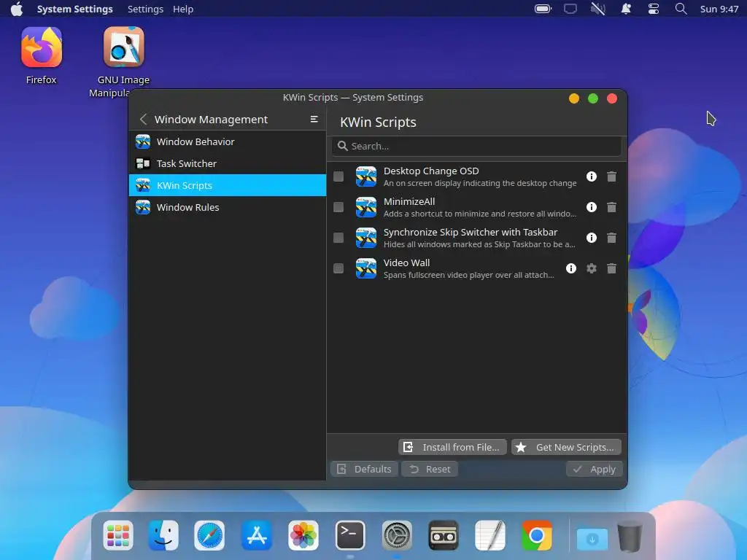Enable the MinimizeAll checkbox
Screen dimensions: 747x560
pyautogui.click(x=338, y=207)
